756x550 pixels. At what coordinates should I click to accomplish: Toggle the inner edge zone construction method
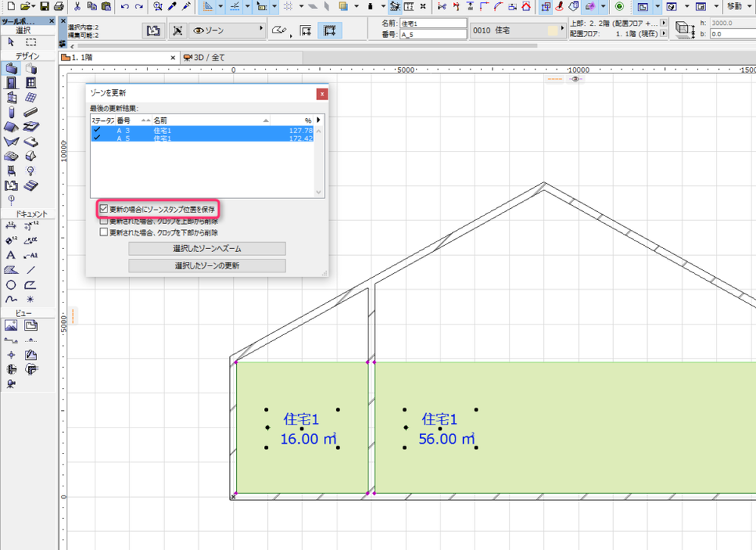pyautogui.click(x=306, y=30)
